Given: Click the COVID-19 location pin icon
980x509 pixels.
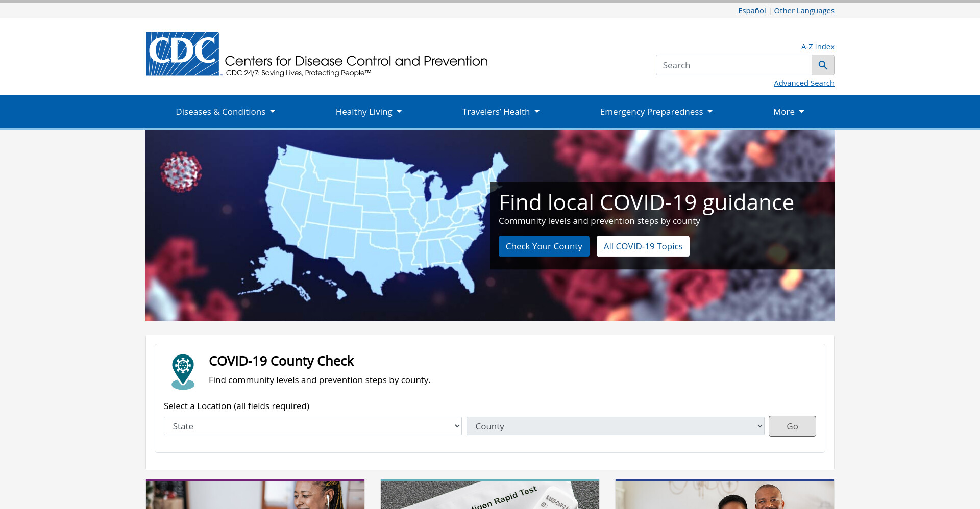Looking at the screenshot, I should pyautogui.click(x=183, y=372).
